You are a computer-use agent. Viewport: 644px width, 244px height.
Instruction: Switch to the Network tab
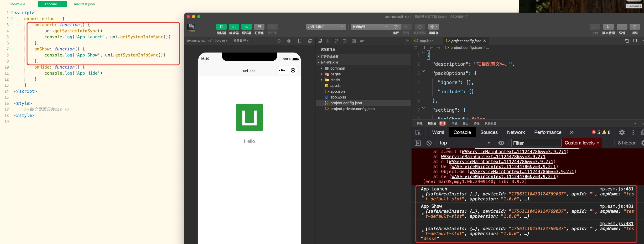(516, 132)
